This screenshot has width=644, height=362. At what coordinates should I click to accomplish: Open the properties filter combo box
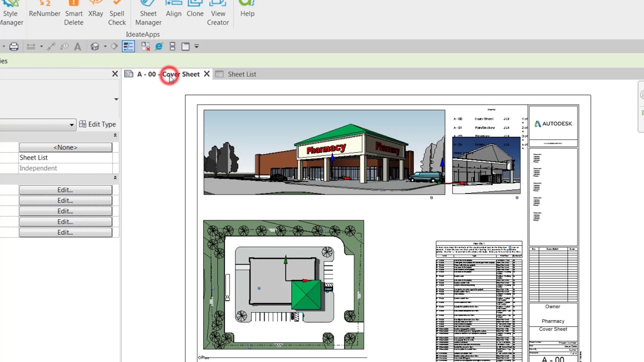(x=38, y=124)
